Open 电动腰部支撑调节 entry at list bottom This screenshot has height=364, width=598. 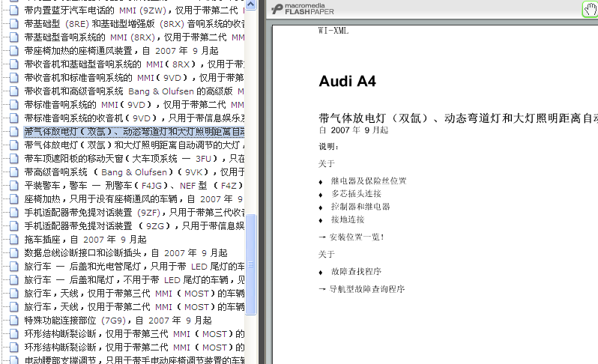[134, 360]
